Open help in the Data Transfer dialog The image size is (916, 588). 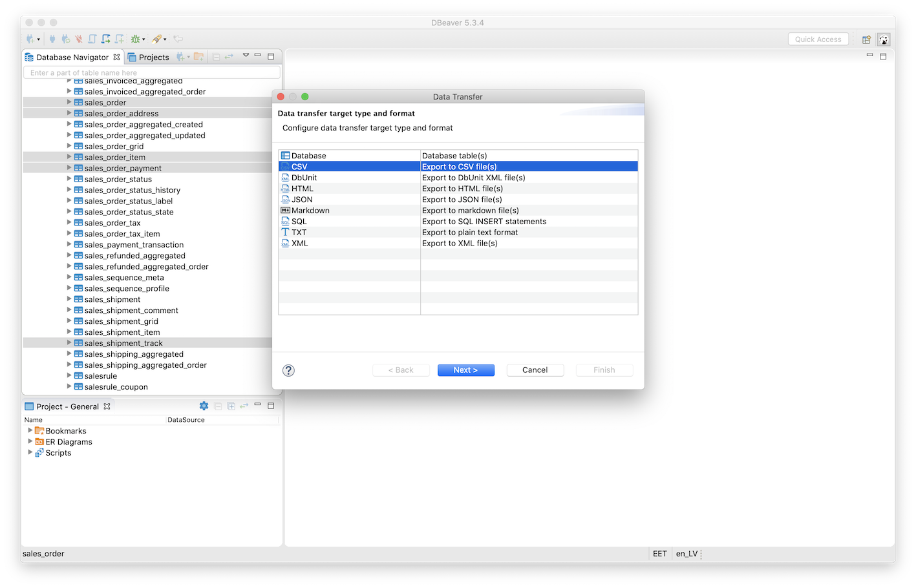pos(288,370)
